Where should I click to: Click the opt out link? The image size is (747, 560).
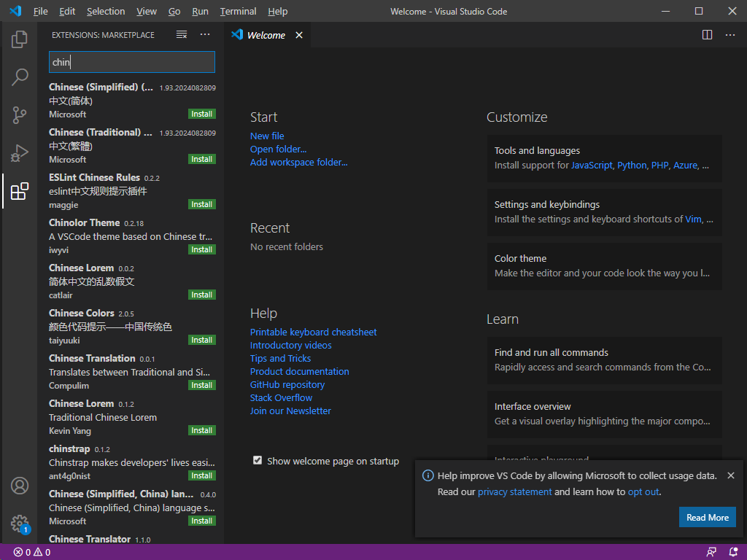click(643, 492)
